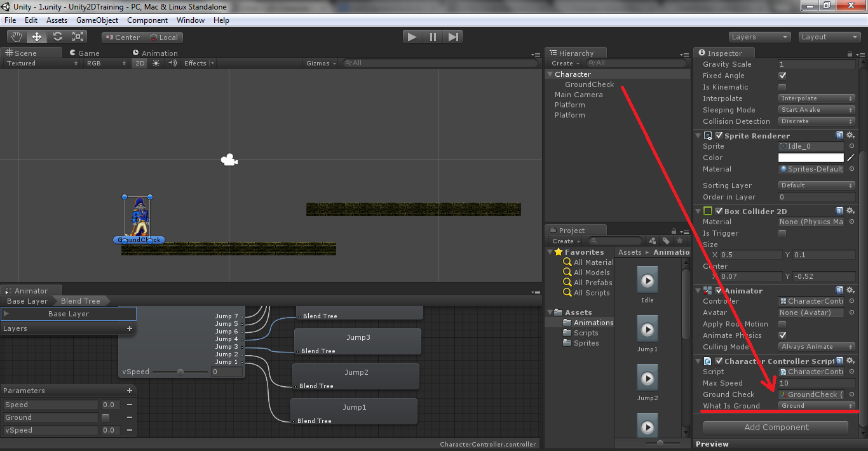
Task: Open Sprite object picker circle
Action: coord(851,146)
